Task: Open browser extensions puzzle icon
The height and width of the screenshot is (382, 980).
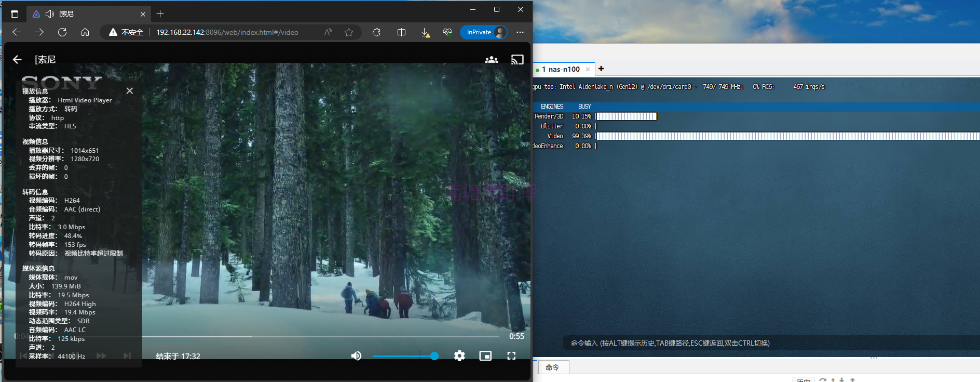Action: tap(376, 32)
